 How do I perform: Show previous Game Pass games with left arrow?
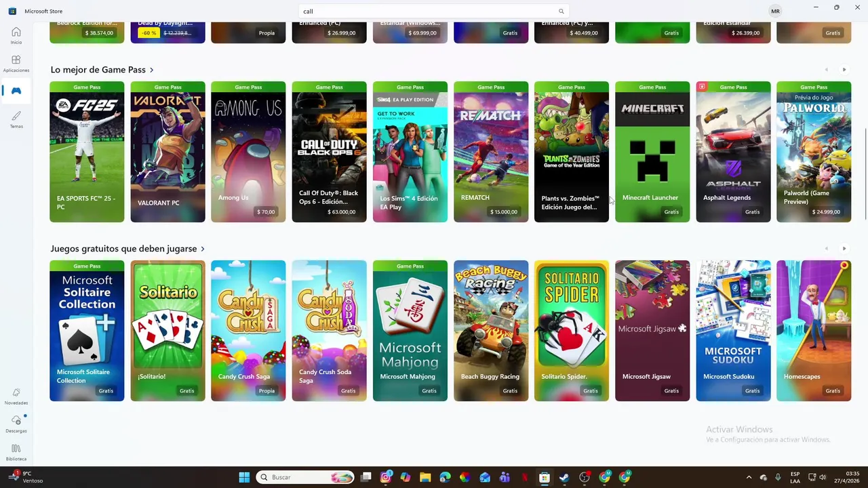[826, 70]
